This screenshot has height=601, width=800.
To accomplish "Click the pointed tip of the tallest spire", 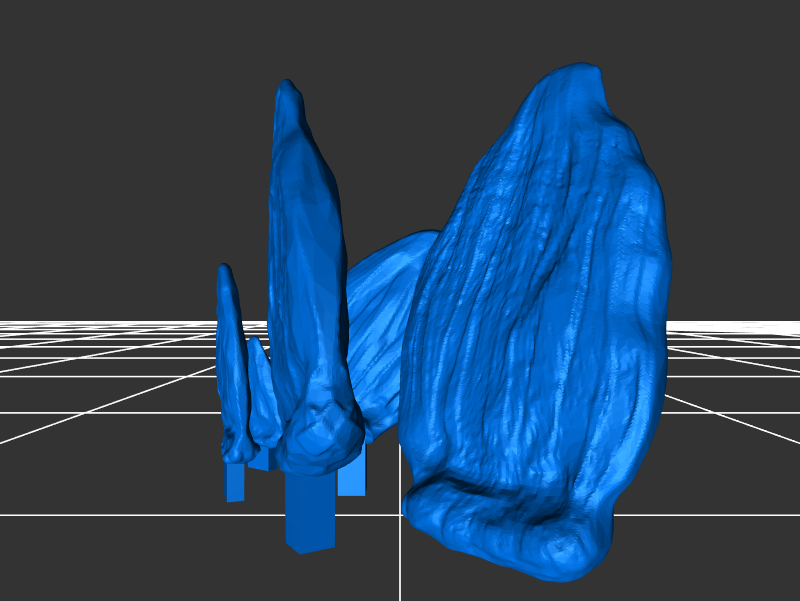I will coord(287,86).
